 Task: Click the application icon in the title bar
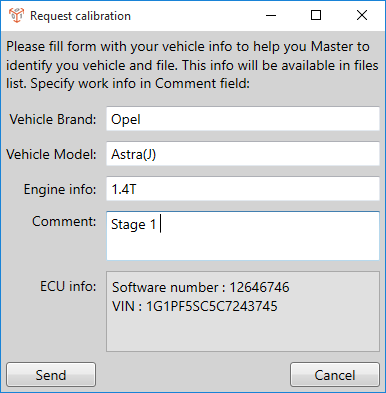pos(16,15)
